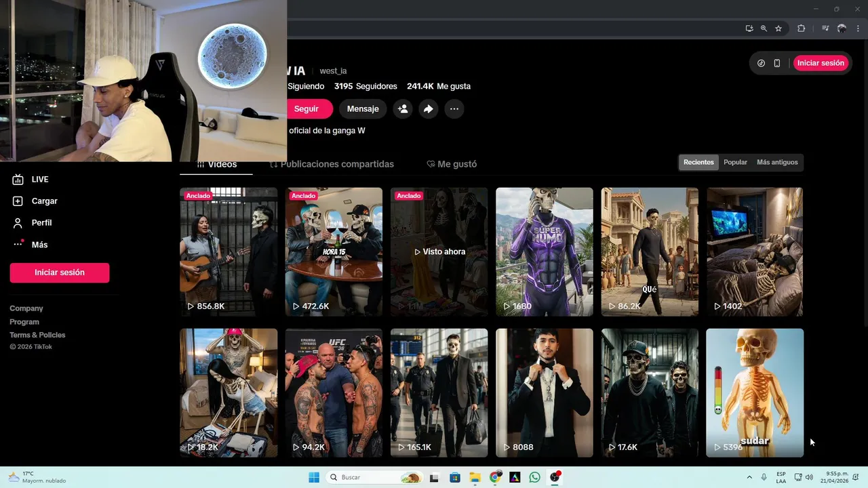Viewport: 868px width, 488px height.
Task: Click the Seguir follow button
Action: pyautogui.click(x=309, y=109)
